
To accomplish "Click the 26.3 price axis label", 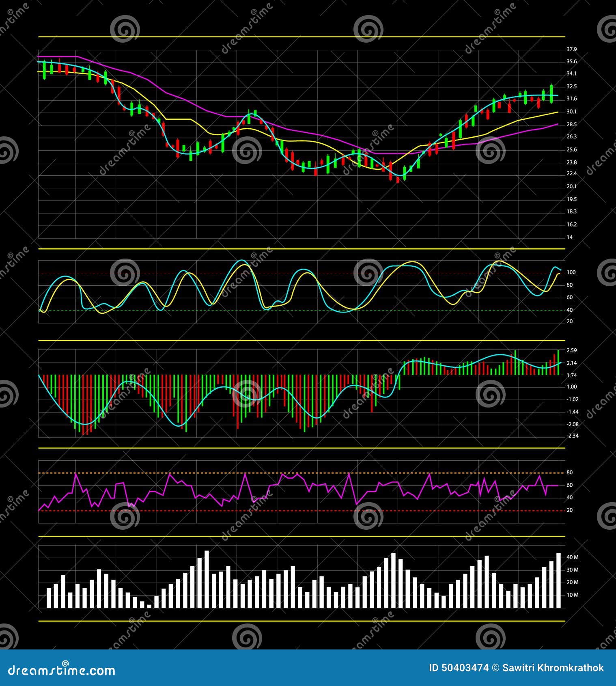I will point(571,137).
